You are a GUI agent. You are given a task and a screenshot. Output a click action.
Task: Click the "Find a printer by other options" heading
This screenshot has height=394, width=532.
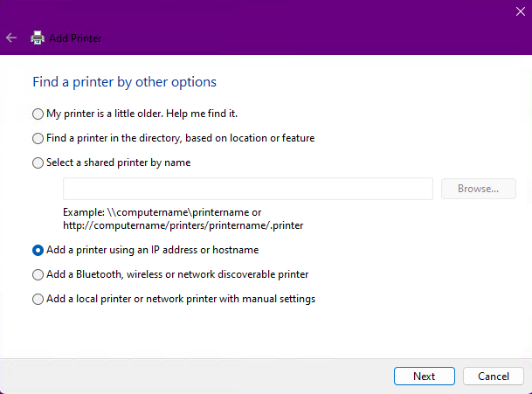coord(124,82)
